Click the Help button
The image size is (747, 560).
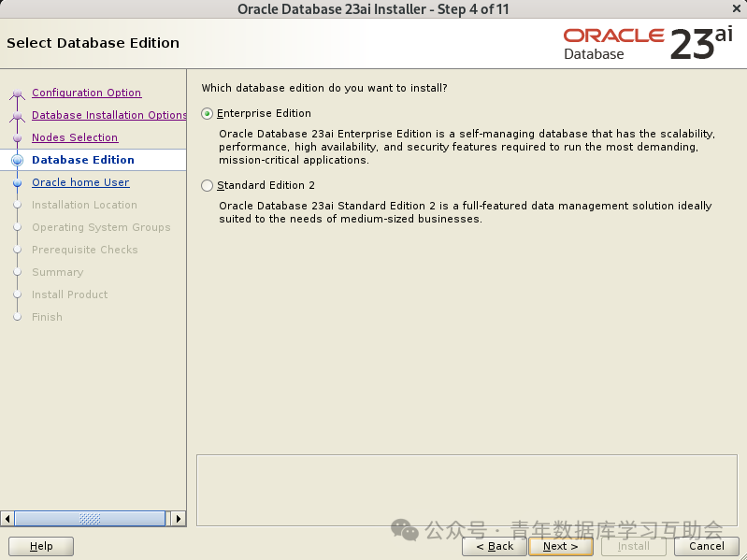click(41, 546)
